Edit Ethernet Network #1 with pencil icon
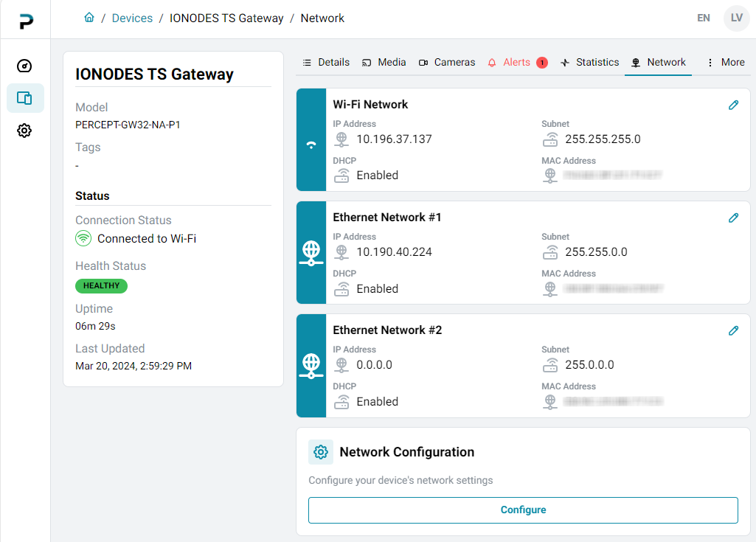The image size is (756, 542). click(733, 218)
